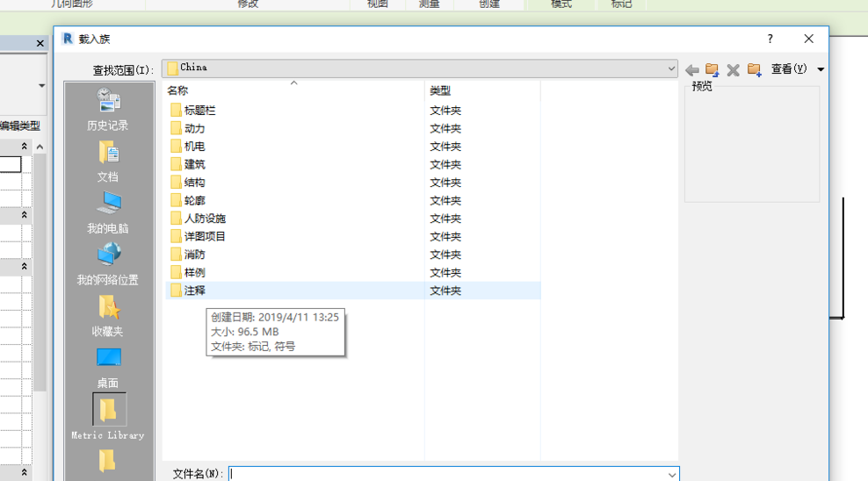Image resolution: width=868 pixels, height=481 pixels.
Task: Click folder icon of 详图项目 row
Action: pyautogui.click(x=176, y=236)
